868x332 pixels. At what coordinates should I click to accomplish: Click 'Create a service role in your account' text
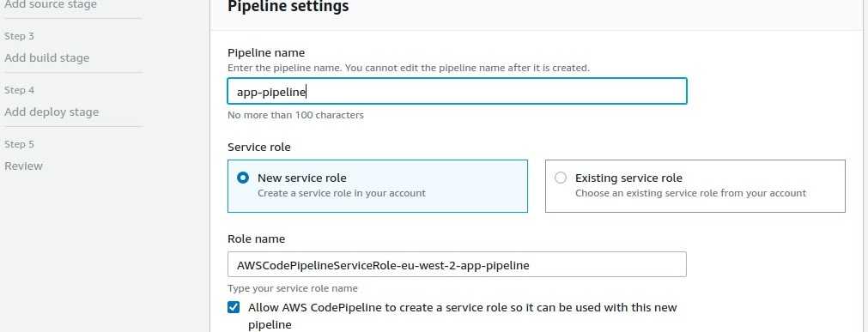click(x=342, y=193)
